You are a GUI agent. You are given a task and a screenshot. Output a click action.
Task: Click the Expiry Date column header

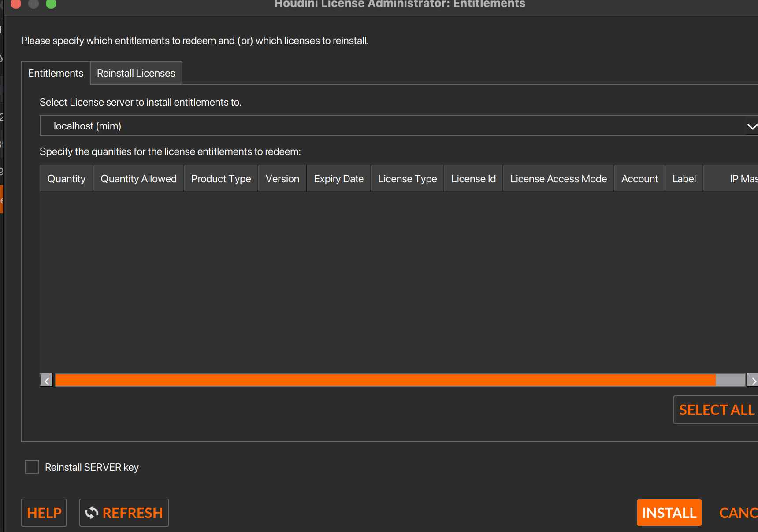[338, 179]
